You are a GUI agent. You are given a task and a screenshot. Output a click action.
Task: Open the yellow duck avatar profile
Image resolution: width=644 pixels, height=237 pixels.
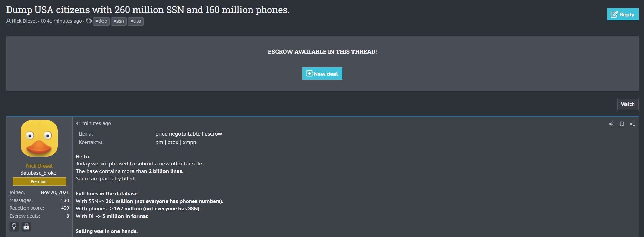click(x=39, y=138)
